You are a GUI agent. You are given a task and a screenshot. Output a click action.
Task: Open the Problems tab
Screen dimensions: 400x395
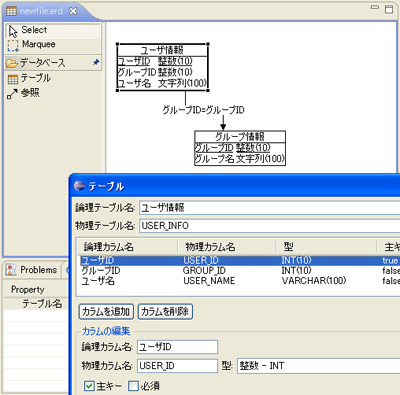[39, 270]
